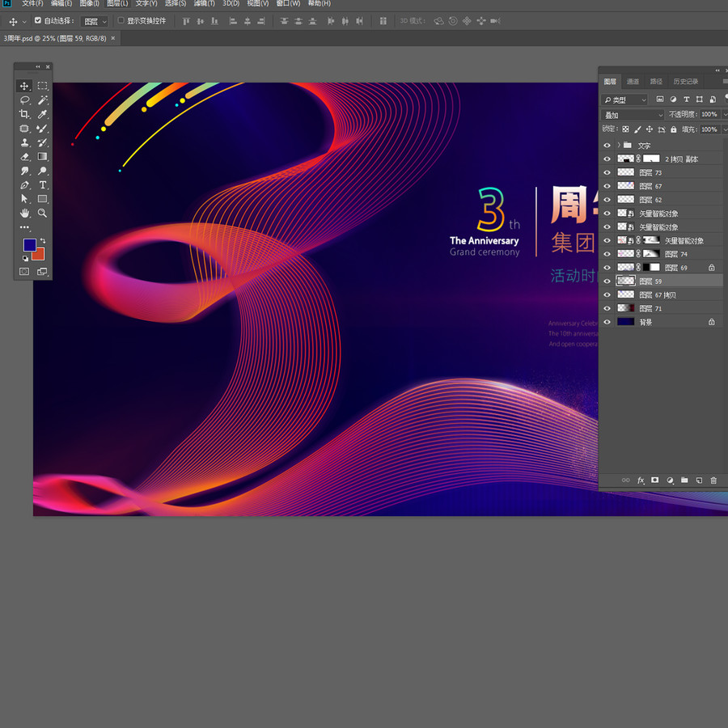Open the 滤镜(T) Filter menu
Image resolution: width=728 pixels, height=728 pixels.
point(205,4)
